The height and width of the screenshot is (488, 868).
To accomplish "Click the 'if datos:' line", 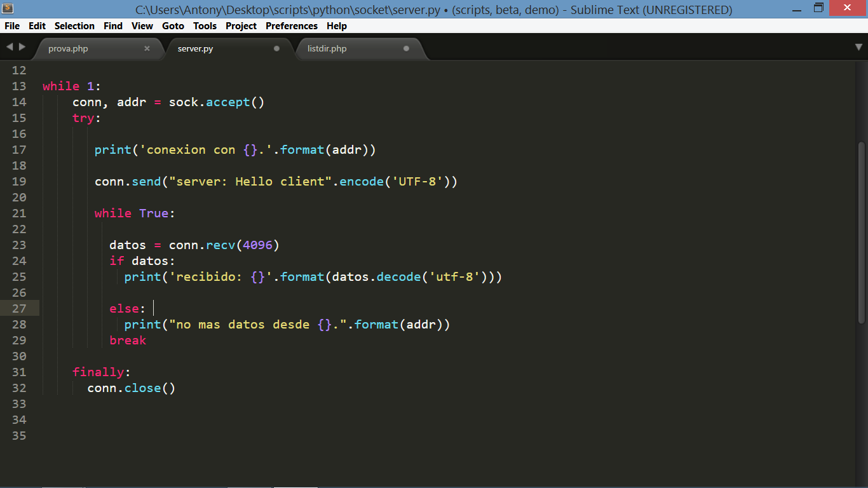I will pos(142,261).
